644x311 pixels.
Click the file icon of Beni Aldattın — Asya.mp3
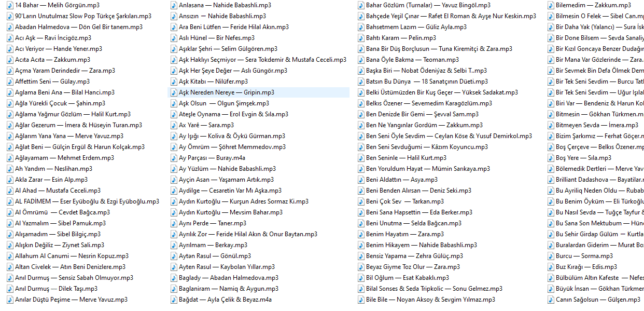tap(361, 180)
